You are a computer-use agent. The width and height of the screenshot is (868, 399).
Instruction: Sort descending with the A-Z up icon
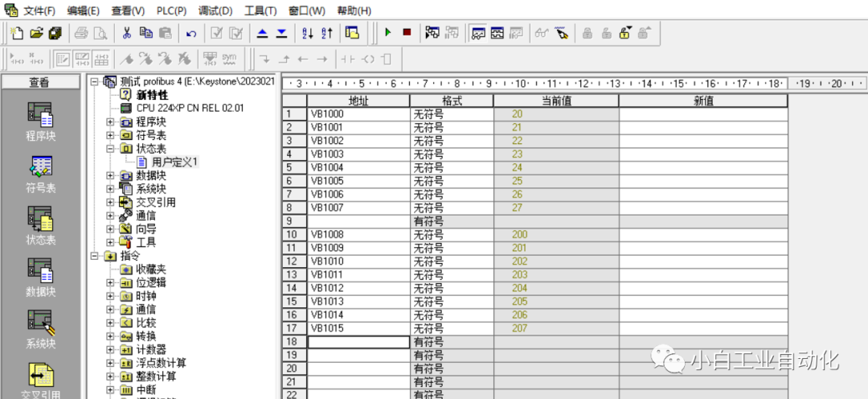click(x=327, y=33)
